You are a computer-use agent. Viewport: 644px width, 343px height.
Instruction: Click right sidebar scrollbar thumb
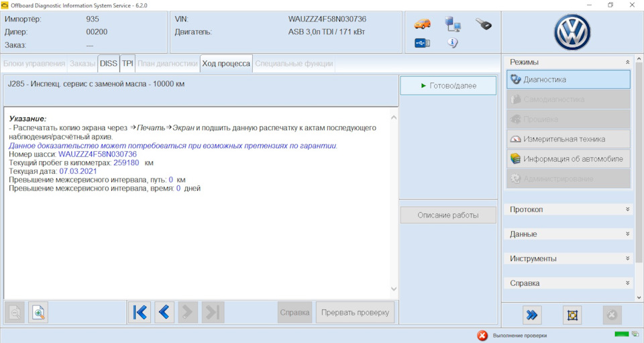pos(639,163)
